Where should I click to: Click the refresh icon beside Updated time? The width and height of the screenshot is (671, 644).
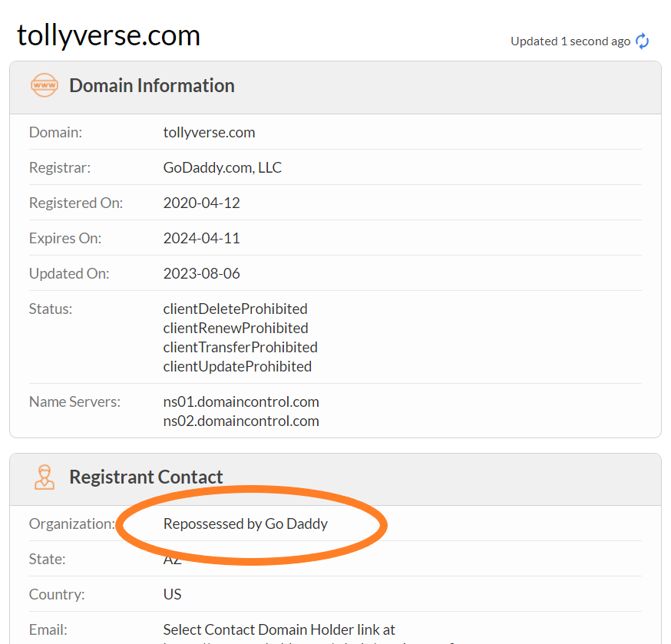pos(642,41)
